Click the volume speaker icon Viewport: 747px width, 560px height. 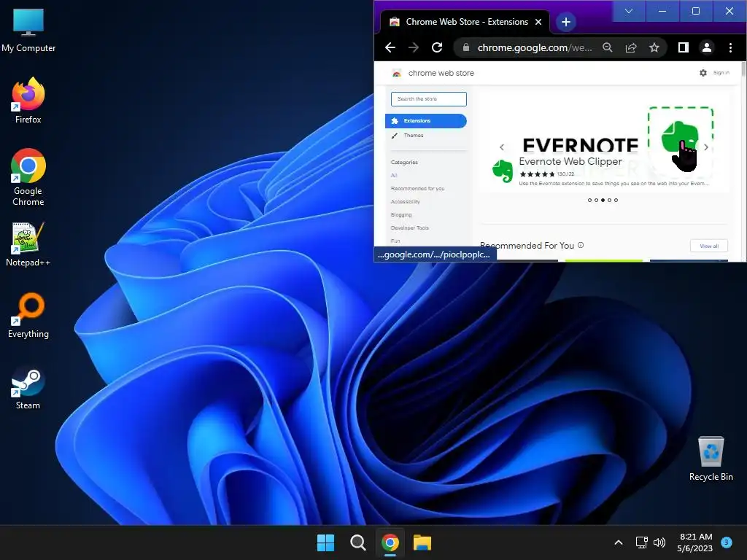[659, 542]
